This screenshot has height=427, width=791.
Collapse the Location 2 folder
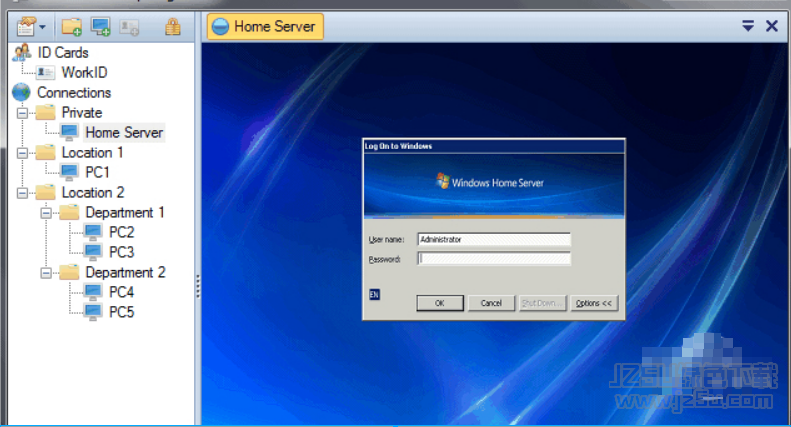(22, 193)
